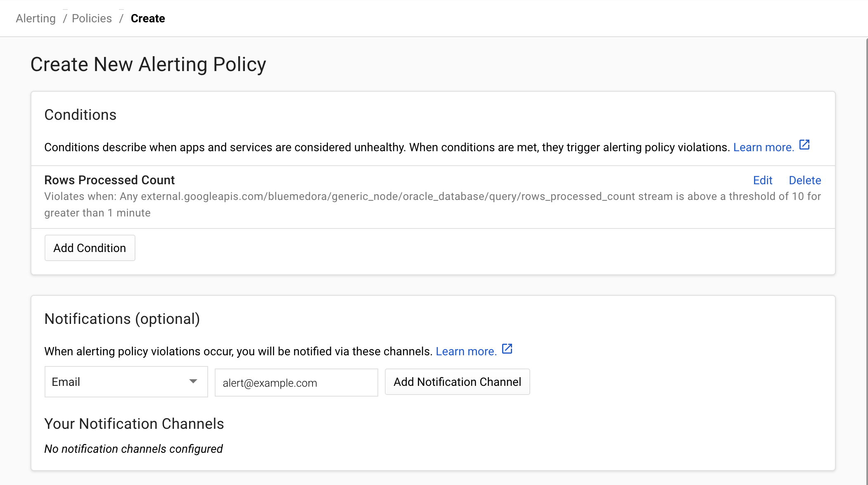Open Learn more link in Notifications section
Viewport: 868px width, 485px height.
click(x=466, y=352)
